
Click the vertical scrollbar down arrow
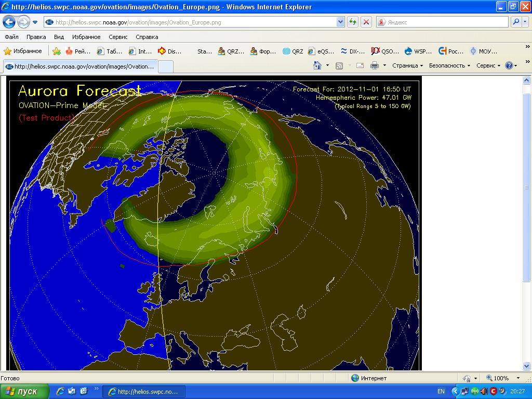(x=527, y=366)
